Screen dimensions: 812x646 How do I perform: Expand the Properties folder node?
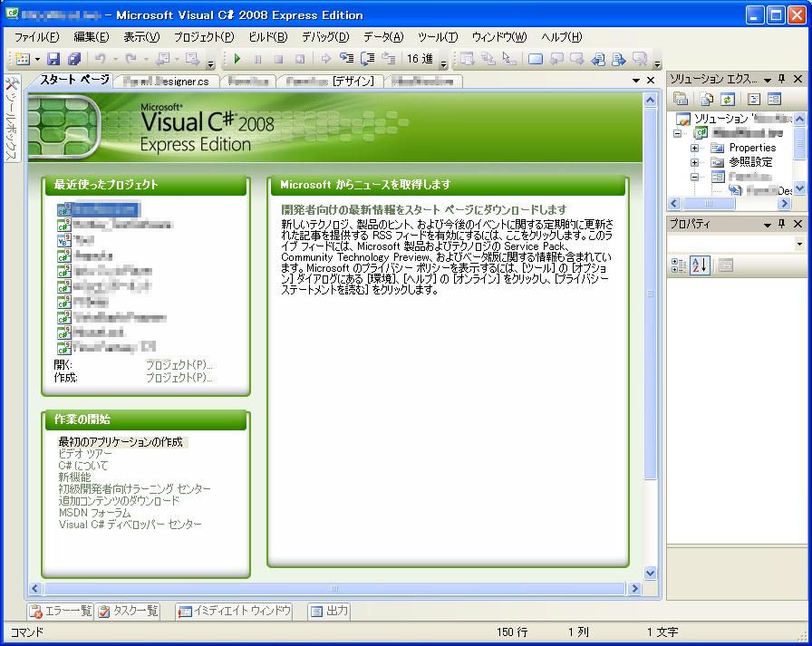point(694,148)
